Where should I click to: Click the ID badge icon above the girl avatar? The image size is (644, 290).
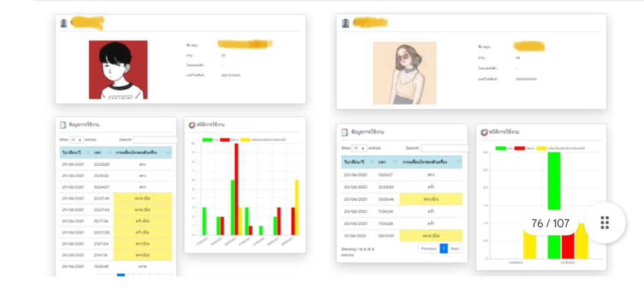point(345,23)
